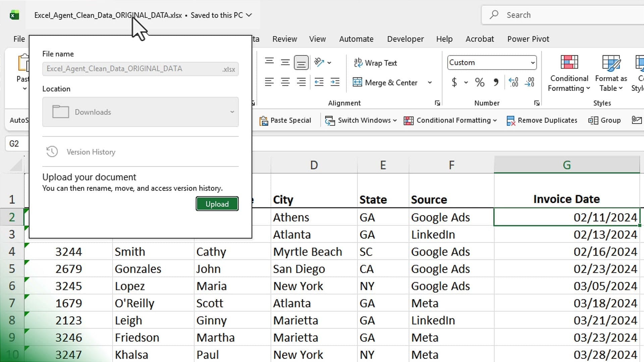Apply Percent style formatting

click(479, 82)
